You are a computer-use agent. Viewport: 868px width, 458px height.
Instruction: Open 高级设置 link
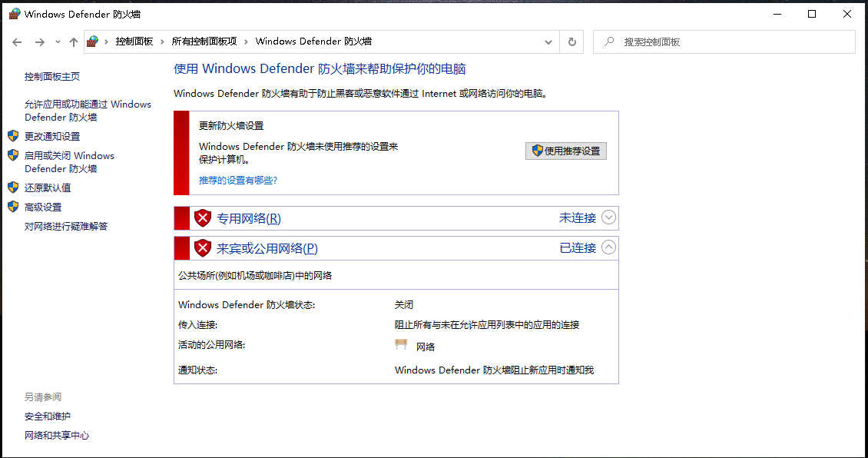[42, 207]
